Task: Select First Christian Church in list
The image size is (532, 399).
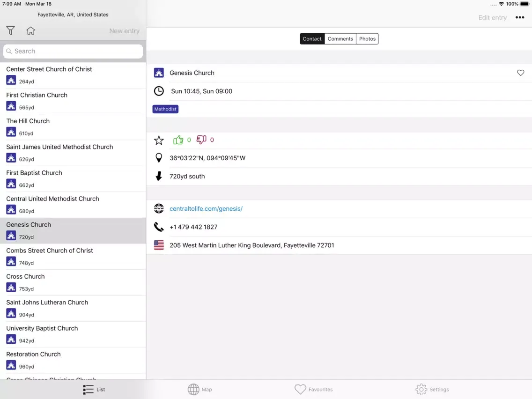Action: coord(73,101)
